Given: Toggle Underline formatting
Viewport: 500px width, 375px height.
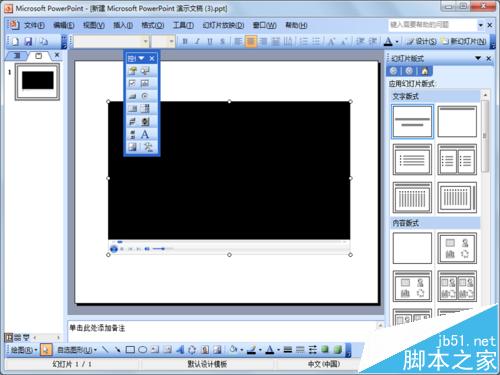Looking at the screenshot, I should 210,42.
